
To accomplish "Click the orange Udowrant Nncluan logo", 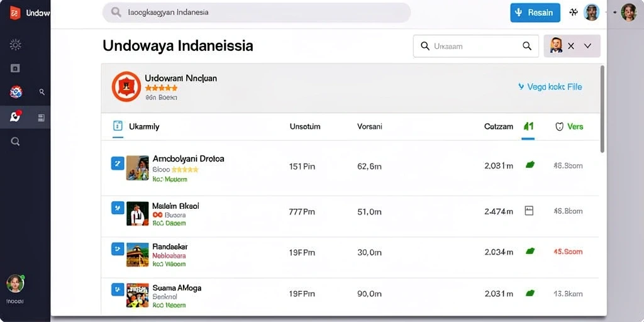I will (x=126, y=87).
